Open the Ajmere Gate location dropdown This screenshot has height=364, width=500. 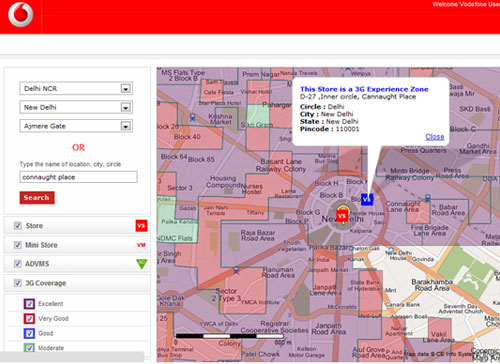tap(76, 126)
